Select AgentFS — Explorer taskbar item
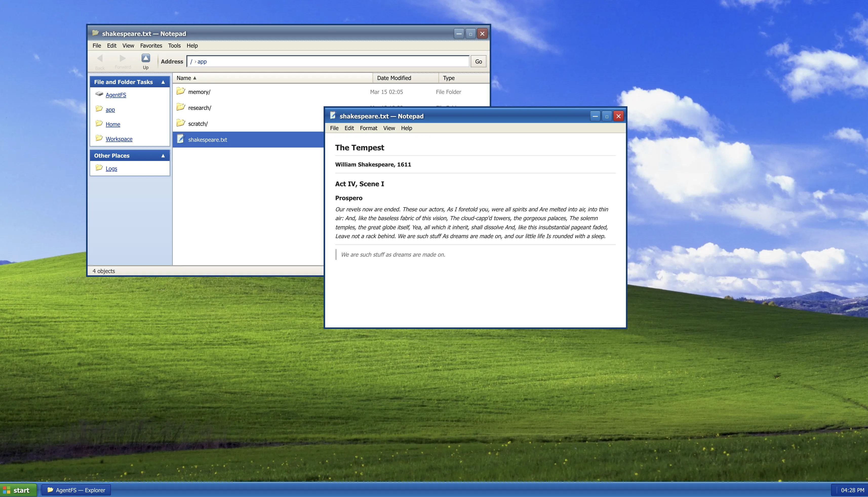The width and height of the screenshot is (868, 497). (76, 490)
